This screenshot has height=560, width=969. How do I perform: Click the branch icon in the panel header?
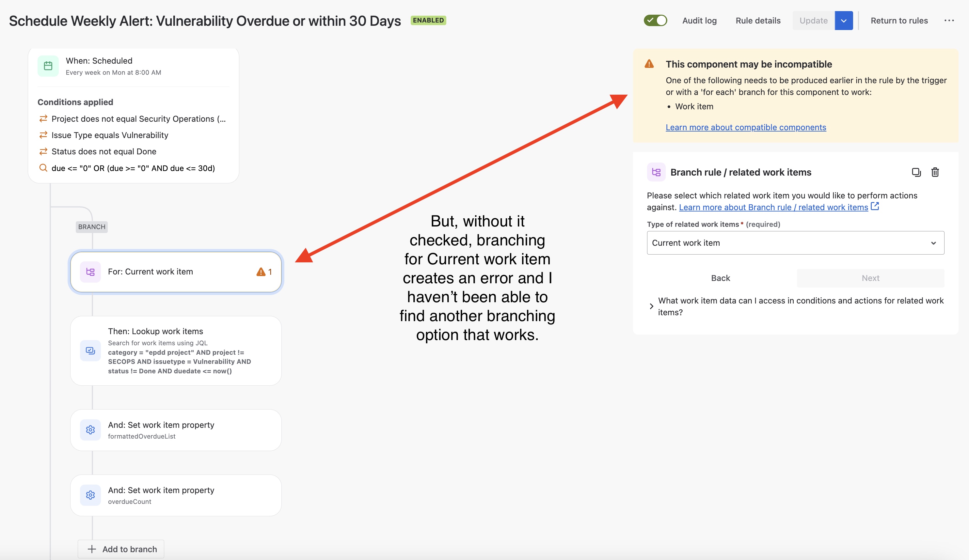click(x=656, y=172)
